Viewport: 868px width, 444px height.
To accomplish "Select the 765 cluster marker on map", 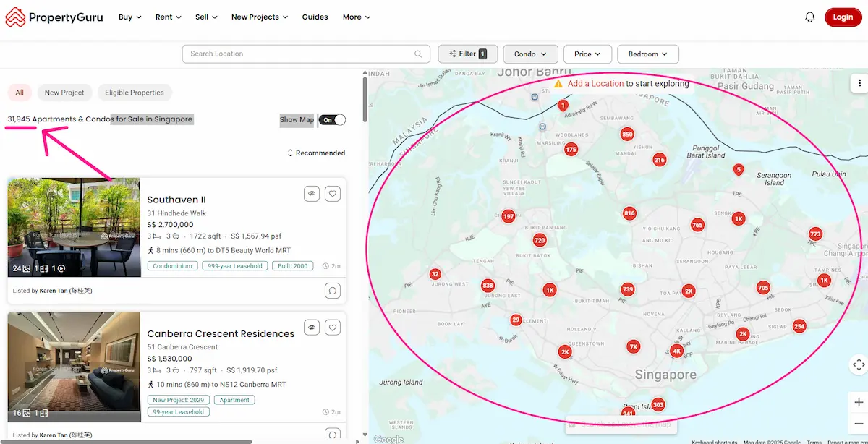I will tap(697, 225).
